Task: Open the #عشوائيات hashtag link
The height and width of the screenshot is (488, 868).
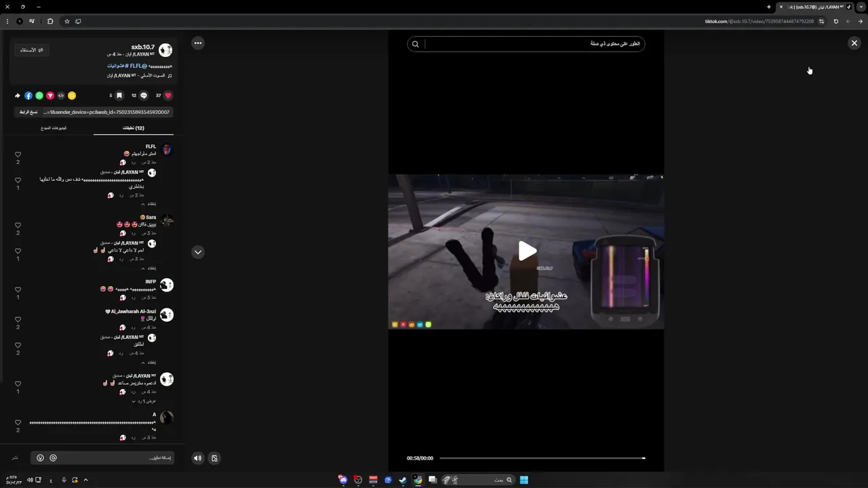Action: tap(117, 66)
